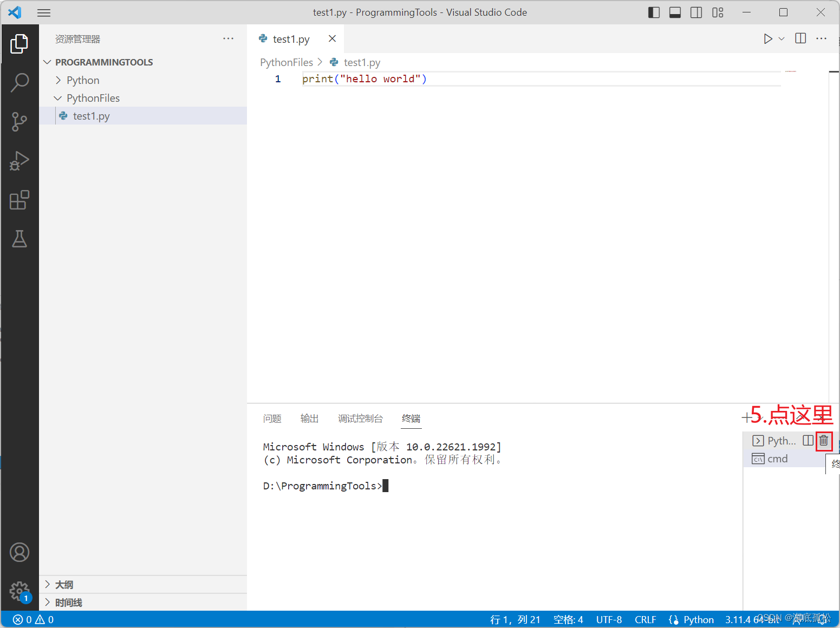The image size is (840, 628).
Task: Click the VS Code logo icon
Action: click(15, 12)
